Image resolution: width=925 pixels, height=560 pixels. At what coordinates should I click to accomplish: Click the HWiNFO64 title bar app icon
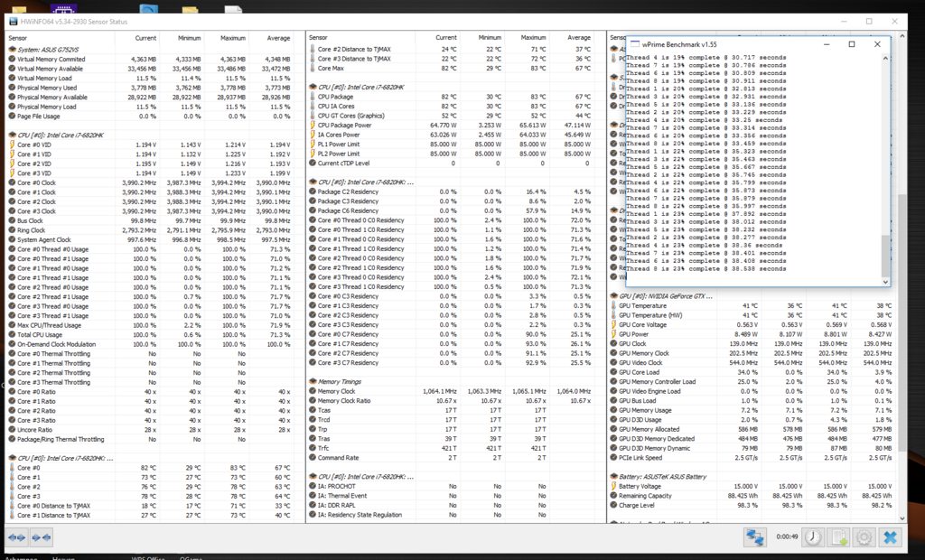point(14,22)
